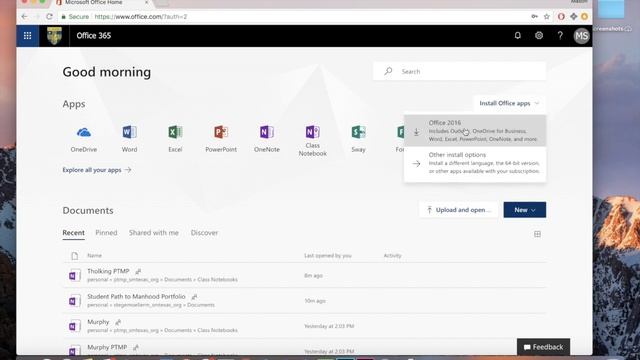Open the notifications bell
Viewport: 640px width, 360px height.
[518, 36]
